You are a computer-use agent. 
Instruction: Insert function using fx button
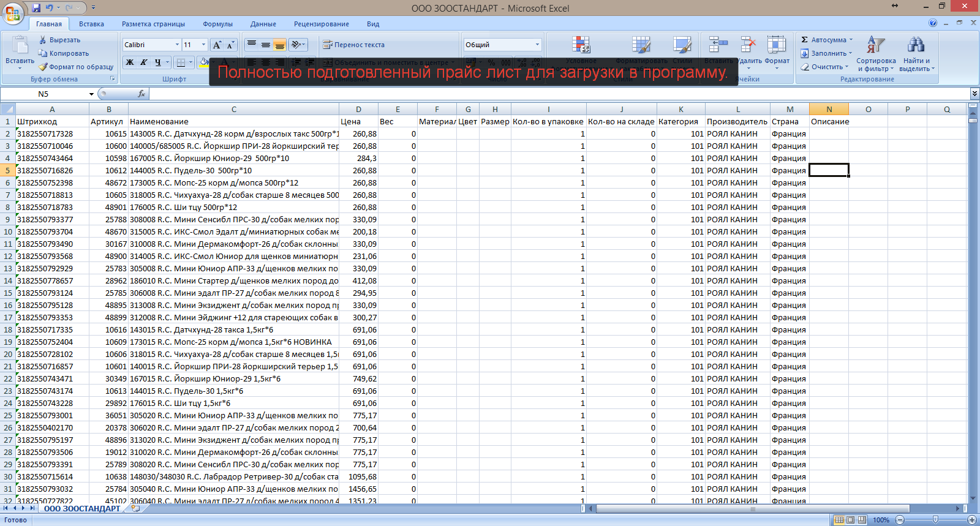(x=141, y=94)
